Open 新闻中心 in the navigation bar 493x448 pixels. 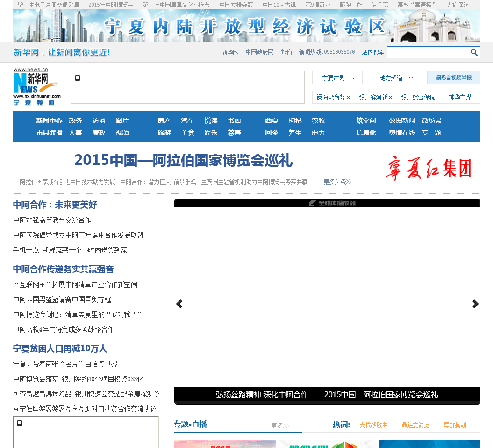click(49, 121)
